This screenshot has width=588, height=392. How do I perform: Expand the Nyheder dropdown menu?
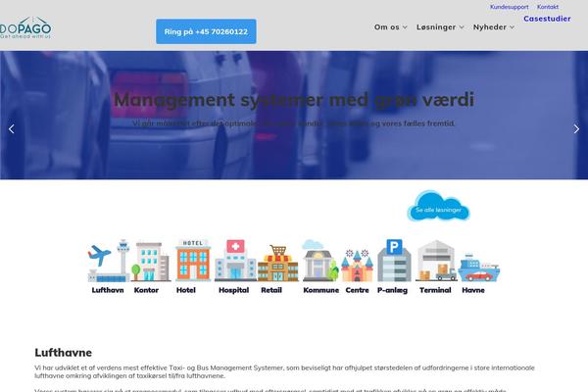494,27
